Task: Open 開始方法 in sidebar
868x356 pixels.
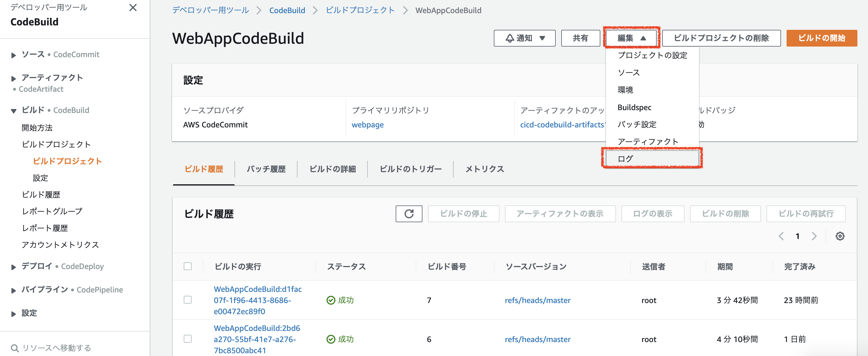Action: (37, 128)
